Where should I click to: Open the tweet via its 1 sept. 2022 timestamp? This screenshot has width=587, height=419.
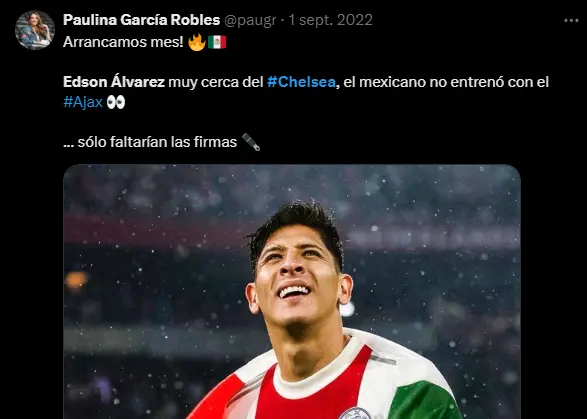(x=331, y=20)
